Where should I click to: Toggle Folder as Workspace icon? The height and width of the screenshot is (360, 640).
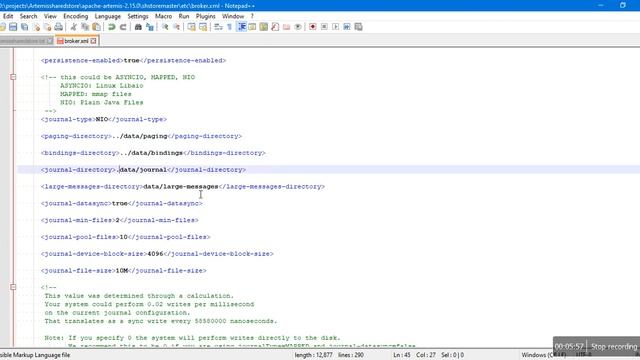coord(287,27)
